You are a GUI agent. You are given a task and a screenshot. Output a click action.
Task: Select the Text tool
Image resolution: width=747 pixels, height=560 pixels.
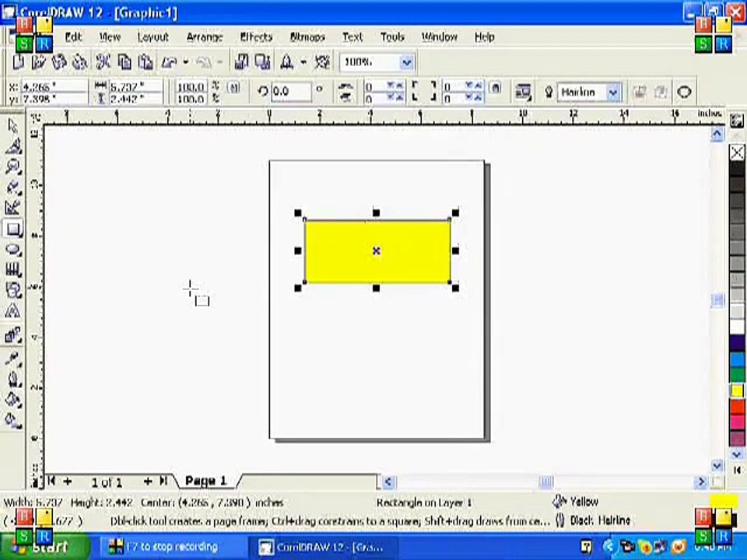[13, 311]
